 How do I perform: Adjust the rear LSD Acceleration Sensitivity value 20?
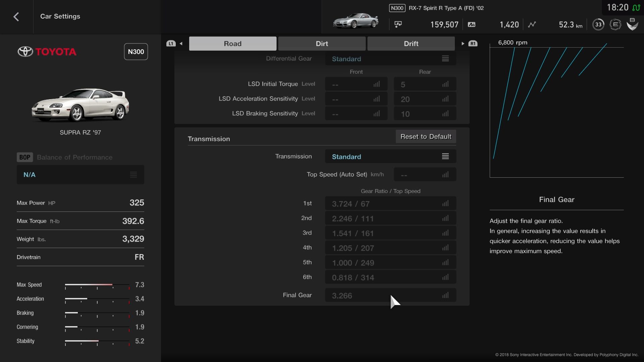point(425,99)
